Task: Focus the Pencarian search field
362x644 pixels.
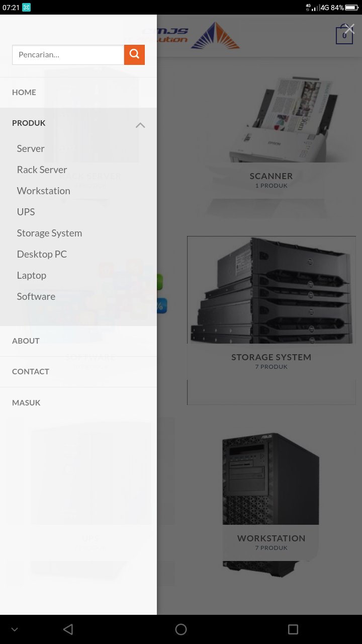Action: coord(68,54)
